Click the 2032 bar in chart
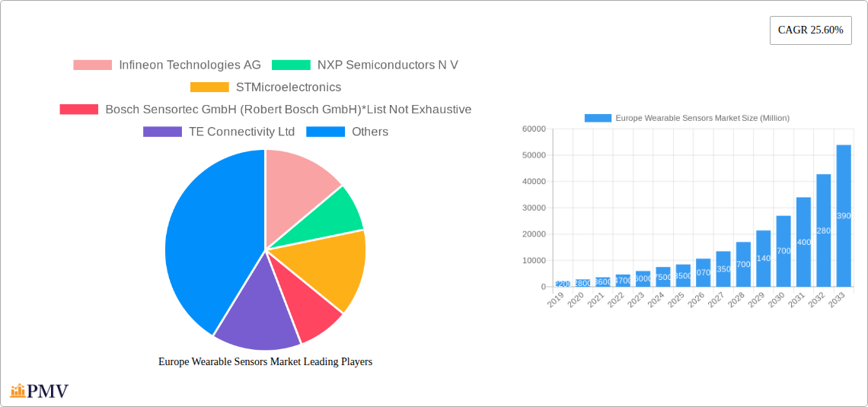 tap(823, 231)
